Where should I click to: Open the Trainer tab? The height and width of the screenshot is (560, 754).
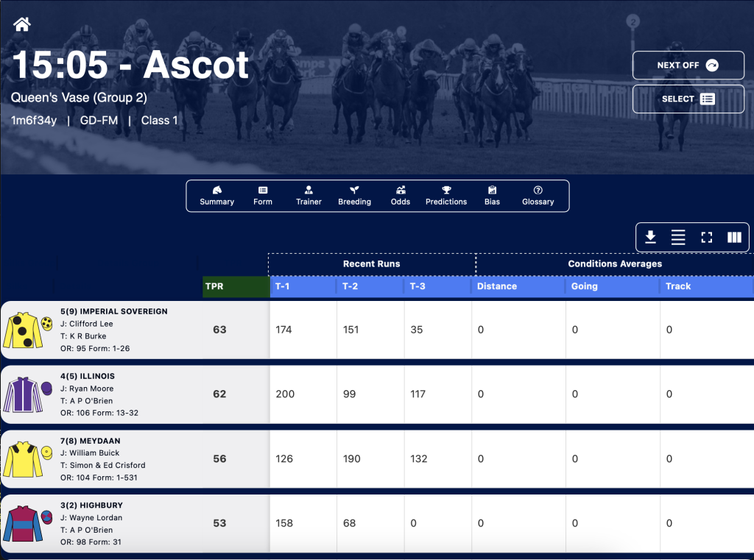point(309,196)
